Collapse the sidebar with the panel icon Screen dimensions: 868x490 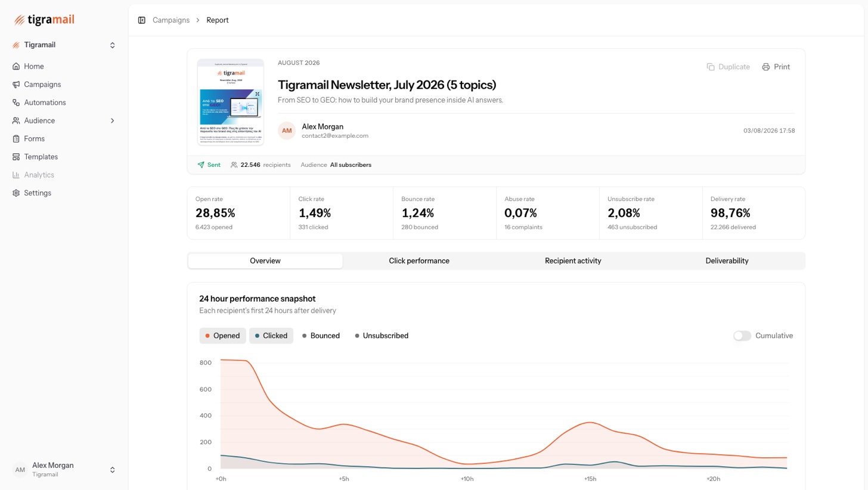pos(142,20)
